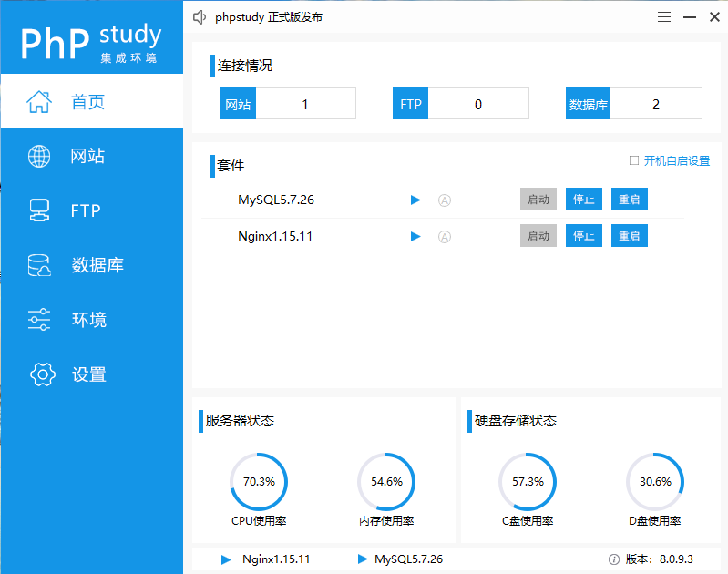
Task: Click the speaker announcement icon
Action: click(200, 17)
